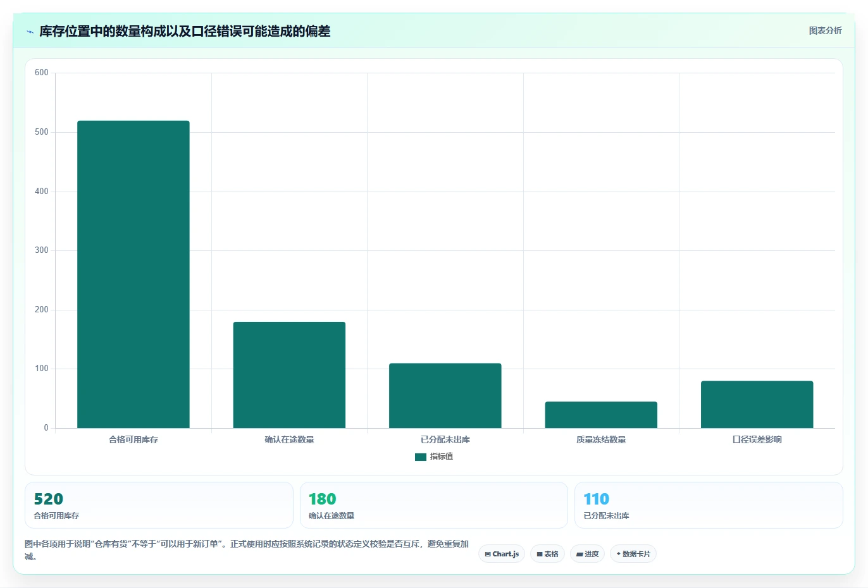Click the y-axis 200 tick label
Image resolution: width=868 pixels, height=588 pixels.
point(42,310)
